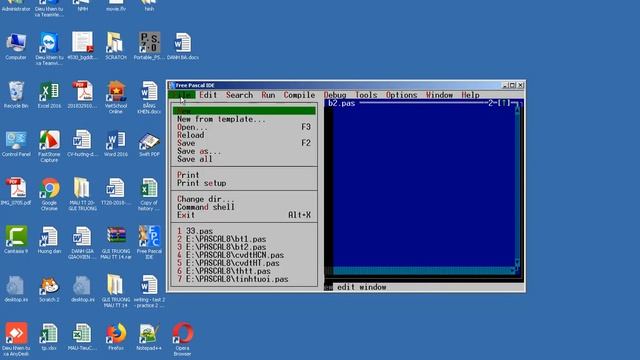Select the Free Pascal IDE desktop shortcut
This screenshot has width=640, height=360.
(x=149, y=242)
